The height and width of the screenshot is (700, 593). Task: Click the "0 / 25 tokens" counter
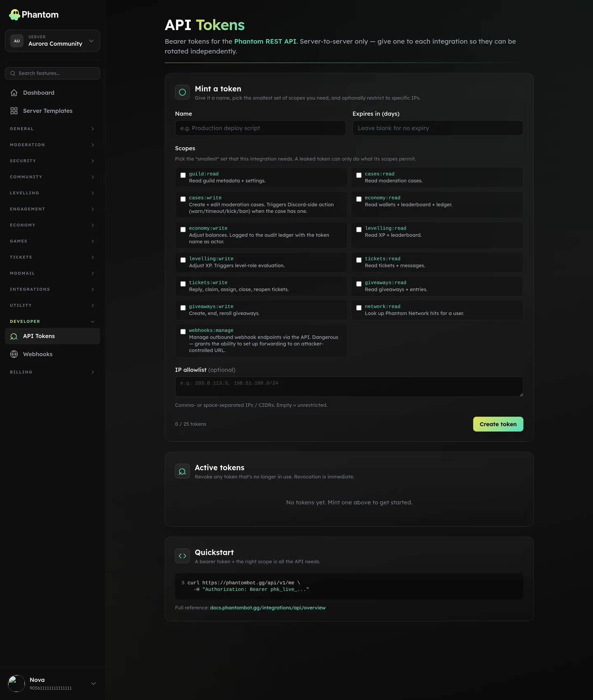[191, 424]
